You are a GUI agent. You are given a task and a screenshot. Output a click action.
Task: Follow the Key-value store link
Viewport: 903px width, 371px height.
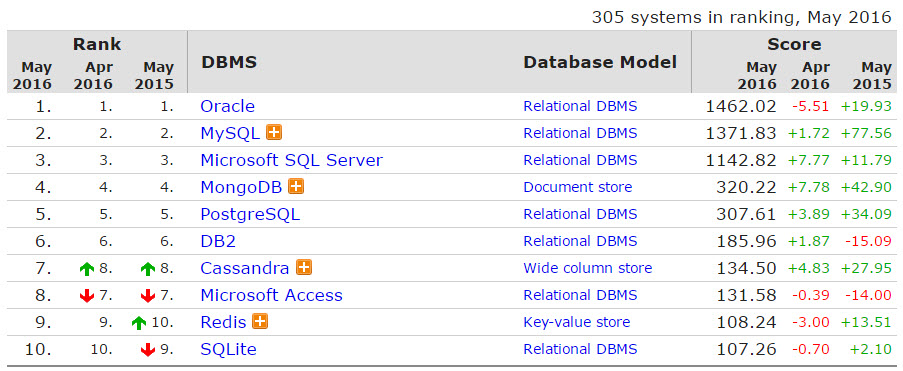[577, 322]
